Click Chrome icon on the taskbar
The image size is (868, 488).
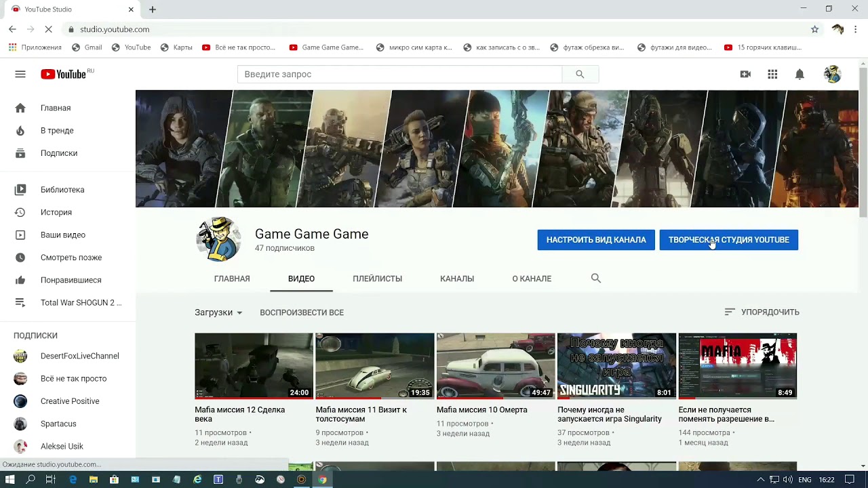coord(323,479)
